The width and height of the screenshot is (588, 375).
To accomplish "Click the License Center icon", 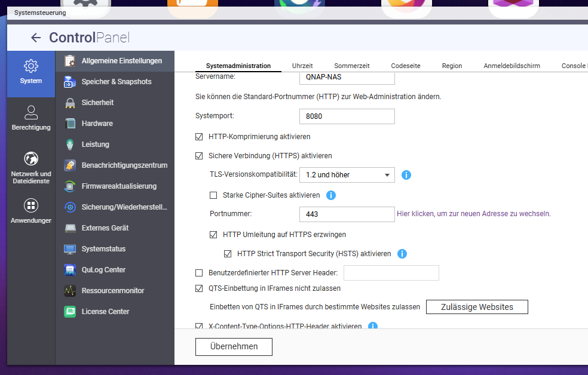I will 70,312.
